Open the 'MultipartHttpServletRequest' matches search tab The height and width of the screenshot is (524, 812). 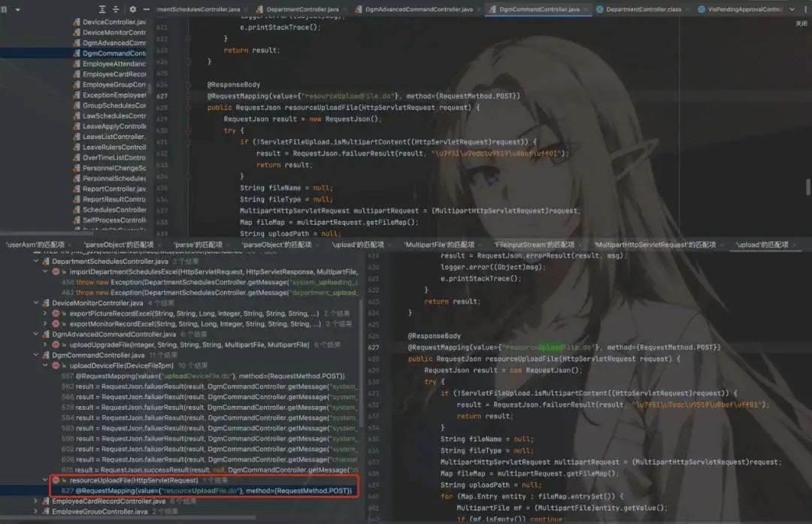(655, 244)
